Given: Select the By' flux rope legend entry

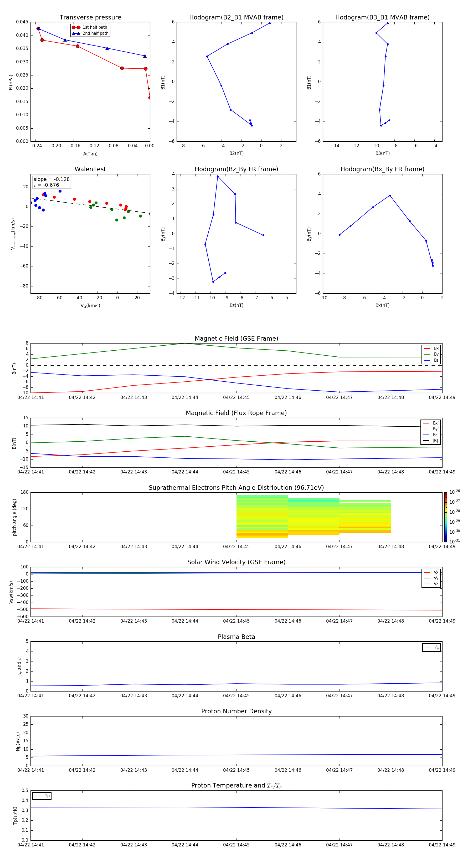Looking at the screenshot, I should (431, 429).
